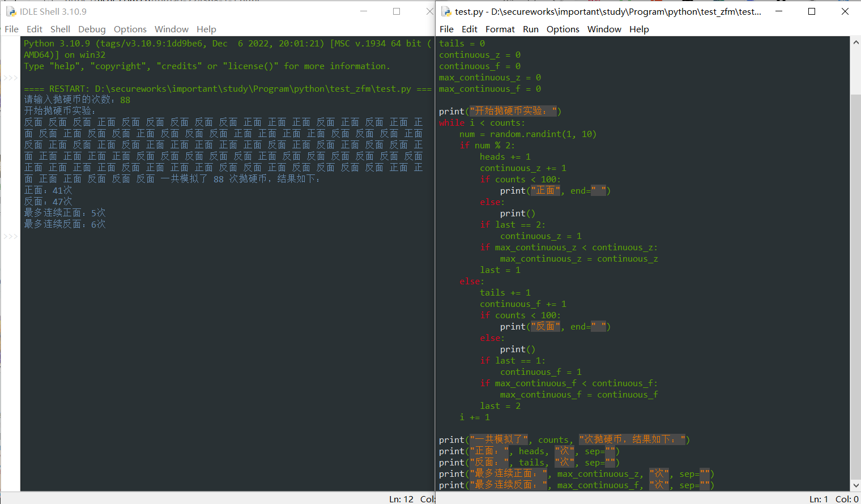The width and height of the screenshot is (861, 504).
Task: Click 'continuous_z = 1' code line
Action: click(541, 236)
